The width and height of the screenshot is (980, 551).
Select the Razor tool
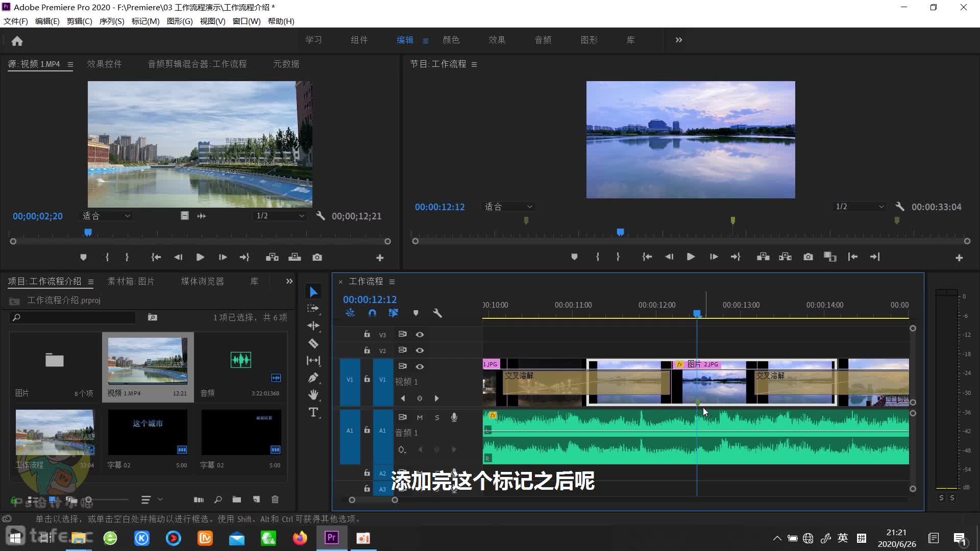[x=313, y=343]
